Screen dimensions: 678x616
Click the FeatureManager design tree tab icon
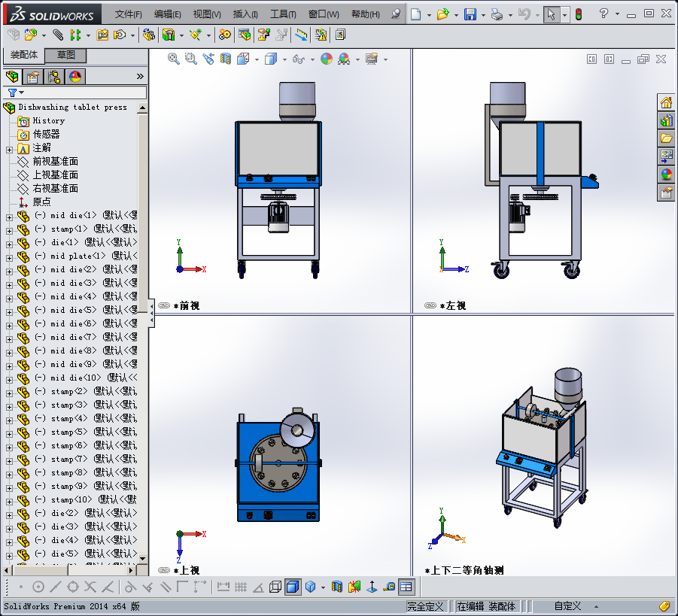coord(12,77)
